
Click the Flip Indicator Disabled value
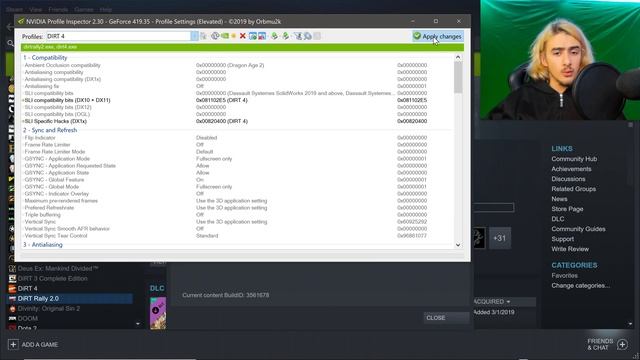[206, 138]
